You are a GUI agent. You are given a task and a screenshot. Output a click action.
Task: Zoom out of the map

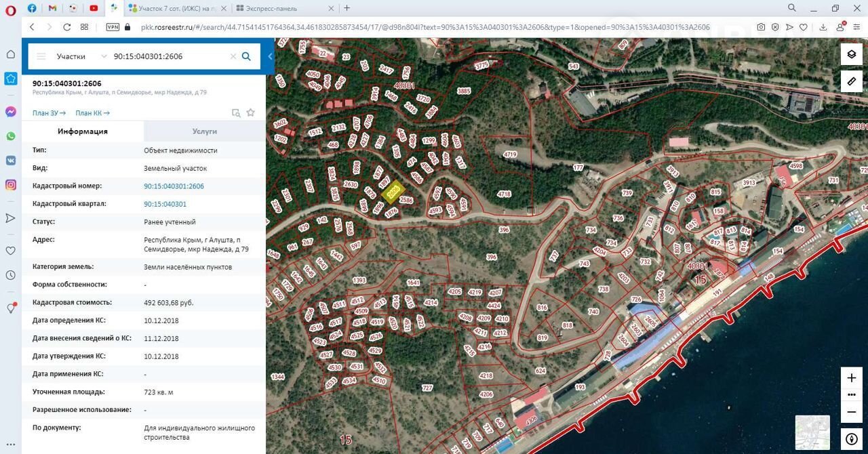(x=852, y=411)
